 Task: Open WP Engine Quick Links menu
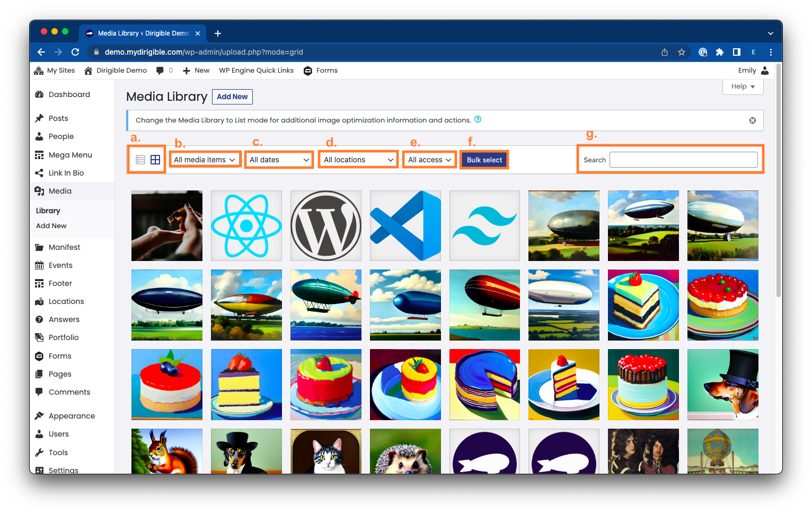[x=256, y=71]
